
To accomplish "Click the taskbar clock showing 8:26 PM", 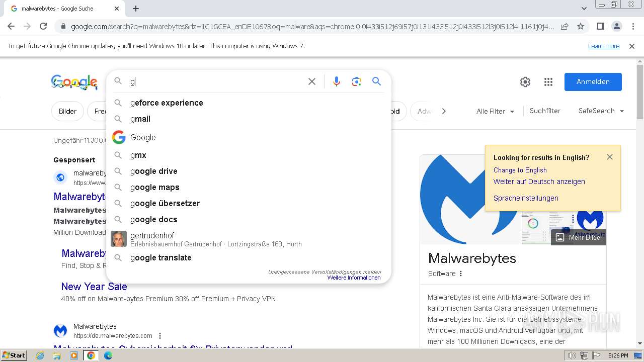I will pos(618,355).
